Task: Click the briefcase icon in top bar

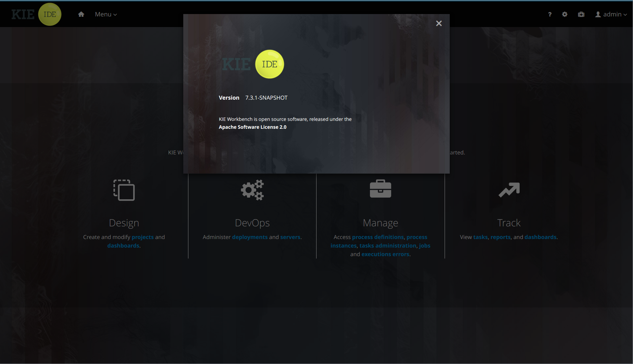Action: pos(581,14)
